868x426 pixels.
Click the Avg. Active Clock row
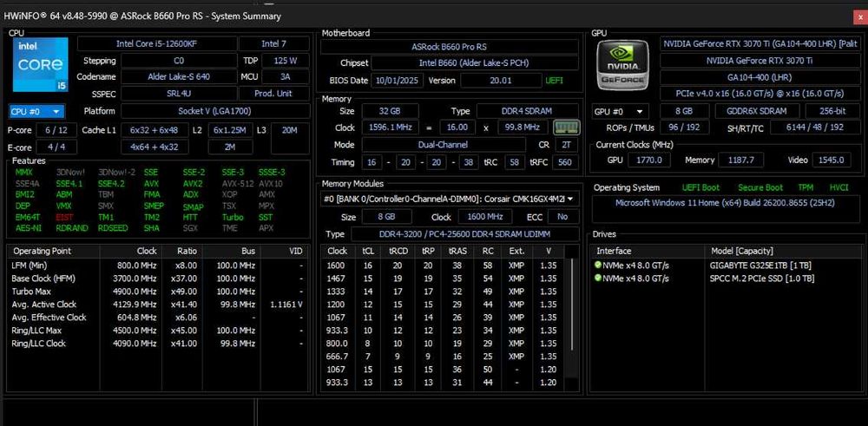[157, 305]
